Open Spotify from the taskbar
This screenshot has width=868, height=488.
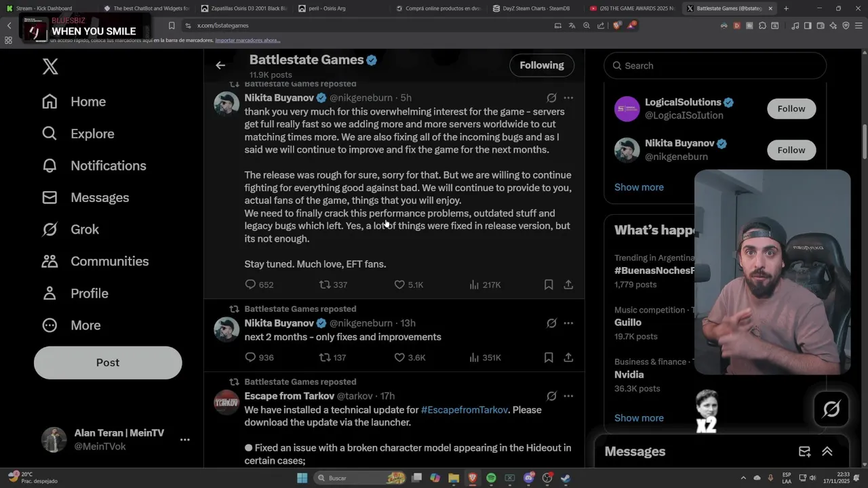(x=492, y=478)
